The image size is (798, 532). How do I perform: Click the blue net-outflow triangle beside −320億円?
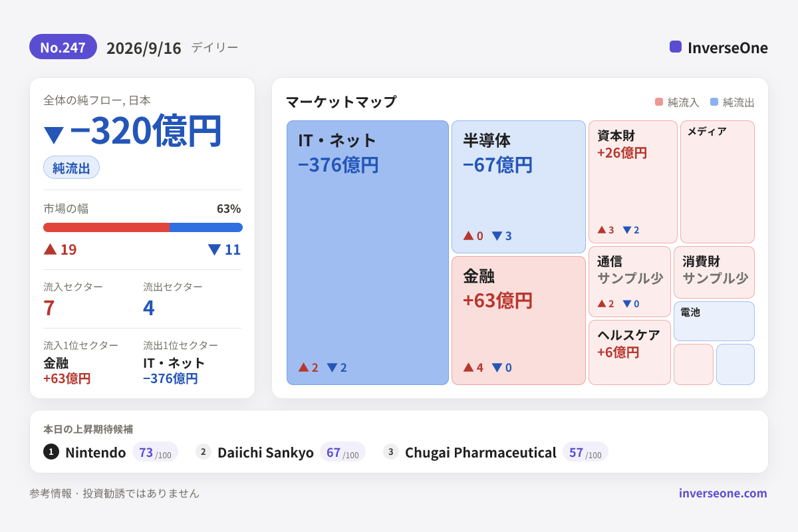54,134
